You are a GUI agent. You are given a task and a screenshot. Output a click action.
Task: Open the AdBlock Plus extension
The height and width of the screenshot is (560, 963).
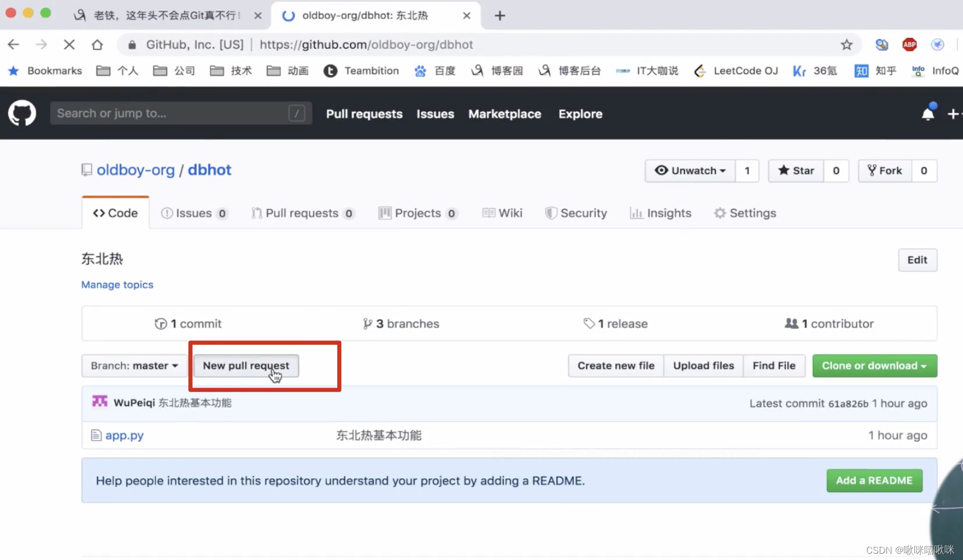910,45
